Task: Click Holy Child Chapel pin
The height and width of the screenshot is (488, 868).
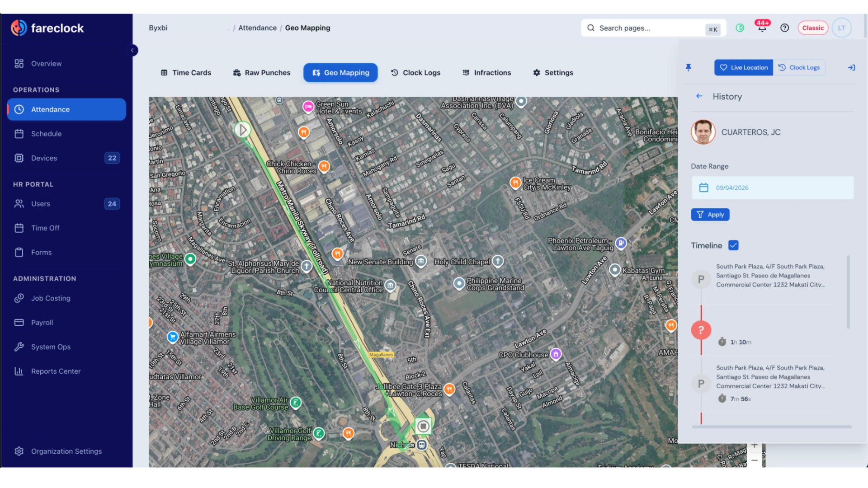Action: coord(498,261)
